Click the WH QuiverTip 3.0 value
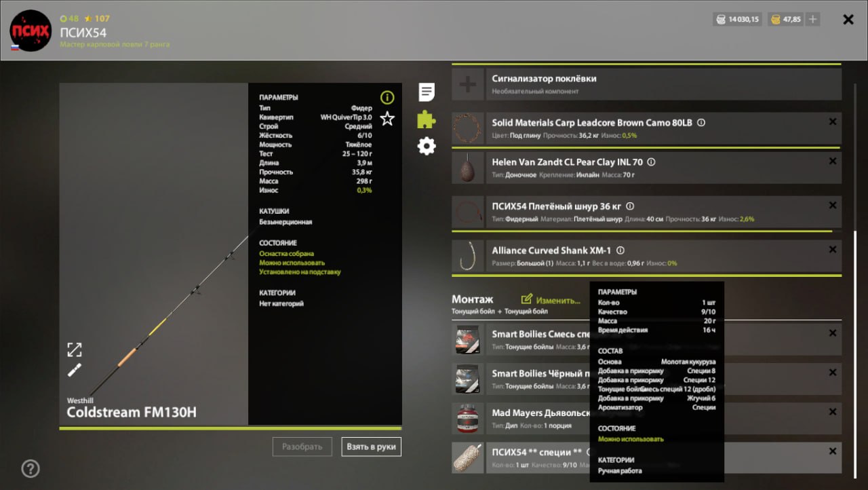Screen dimensions: 868x490 [346, 117]
